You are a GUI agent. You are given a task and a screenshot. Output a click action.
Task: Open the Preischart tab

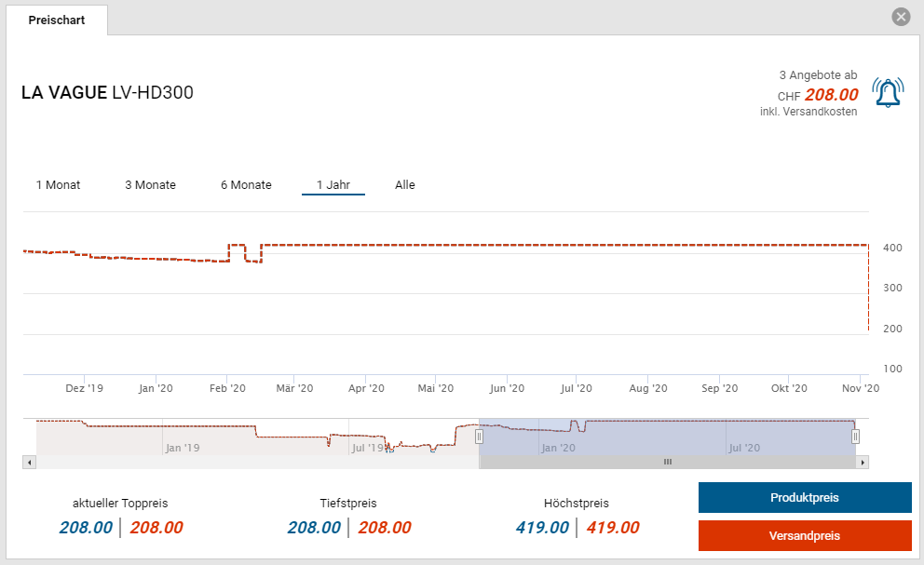[56, 20]
